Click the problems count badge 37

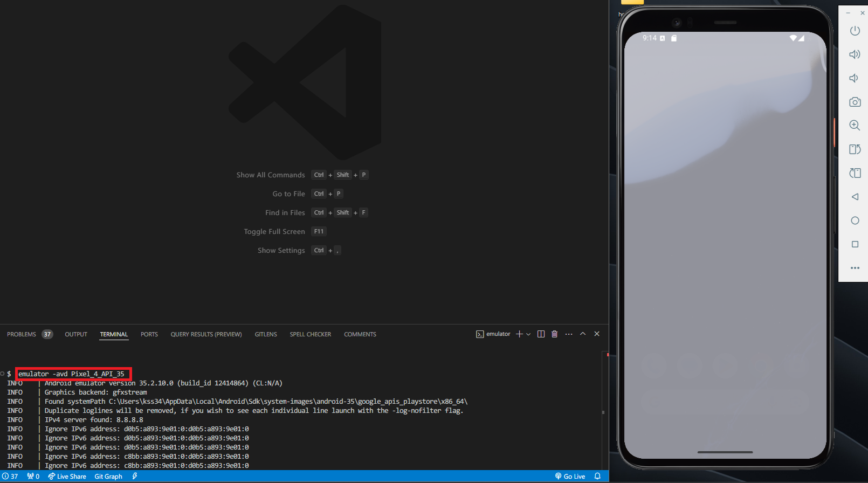pos(47,334)
